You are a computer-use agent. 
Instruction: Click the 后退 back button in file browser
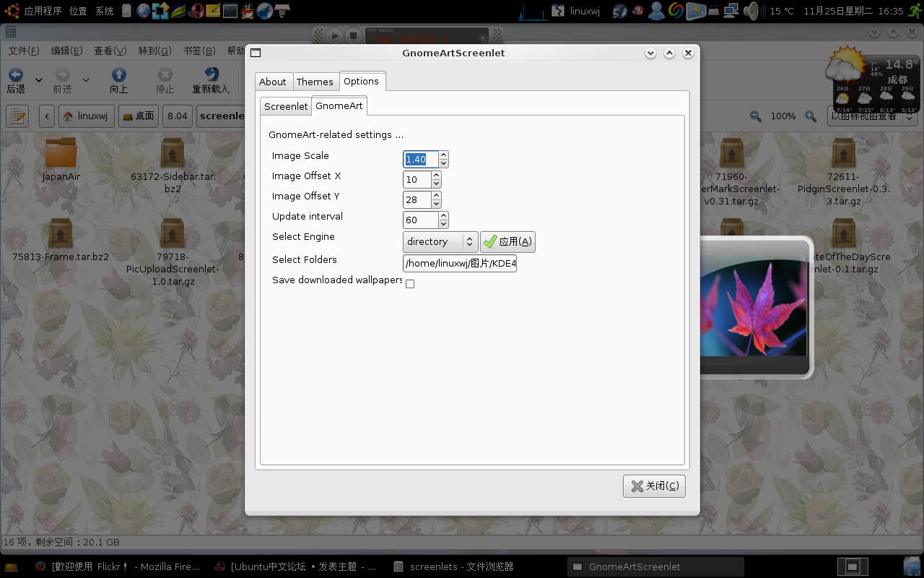point(16,80)
